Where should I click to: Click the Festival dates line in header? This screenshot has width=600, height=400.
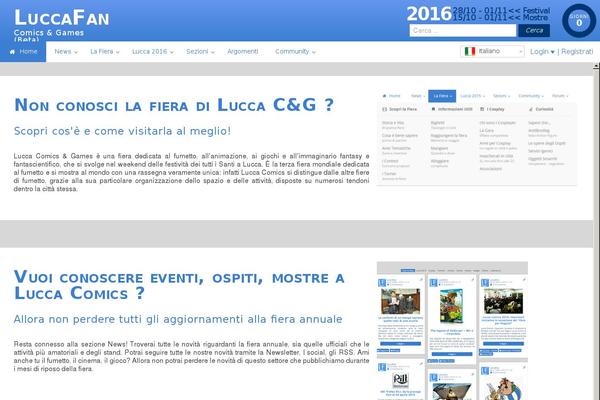(501, 10)
